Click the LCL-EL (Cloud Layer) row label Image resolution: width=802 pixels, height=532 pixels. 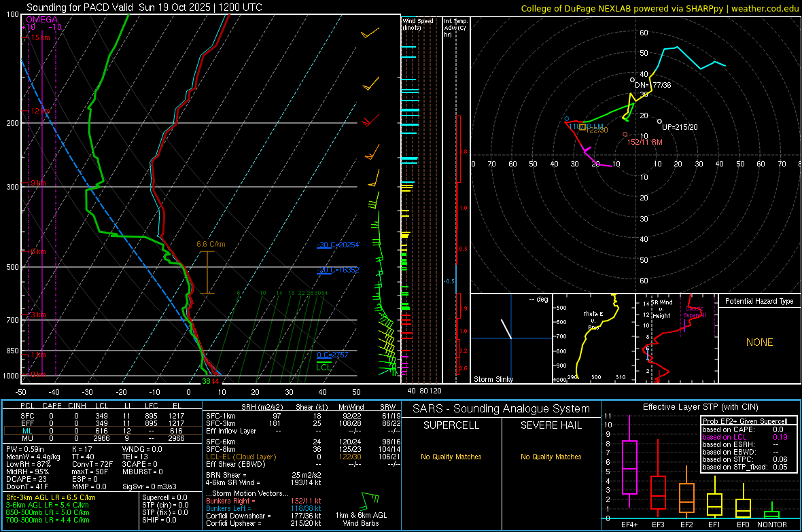click(x=241, y=457)
